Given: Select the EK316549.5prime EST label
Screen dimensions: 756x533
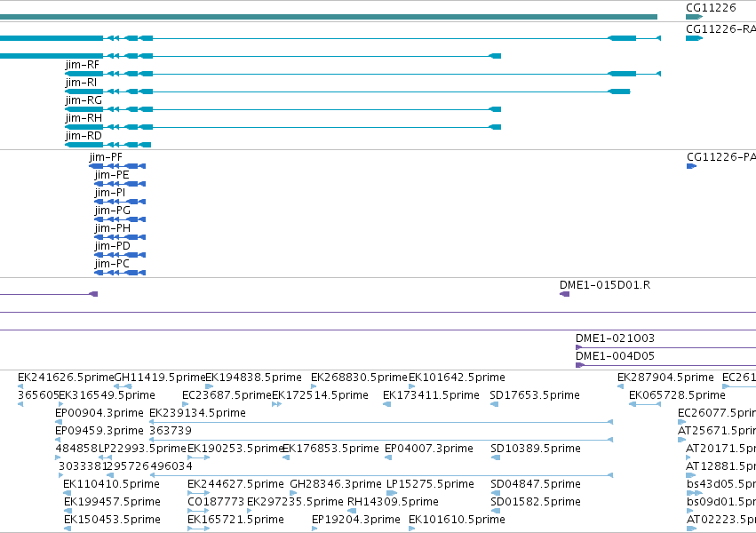Looking at the screenshot, I should 107,395.
